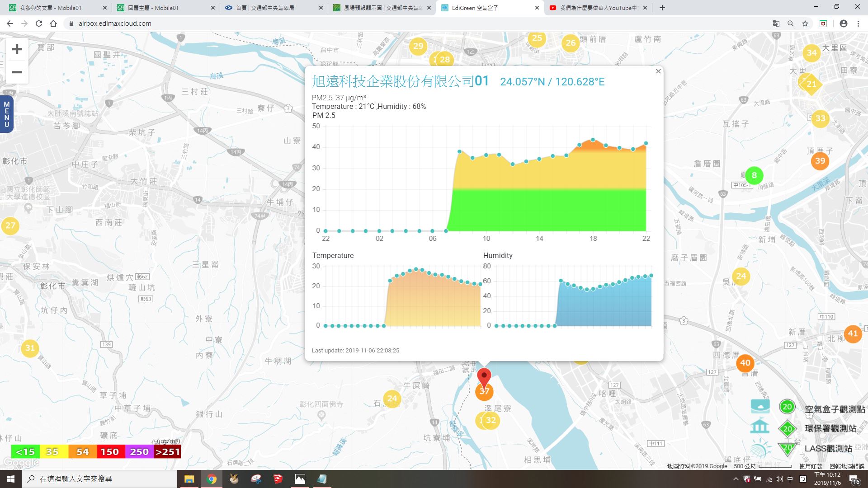Image resolution: width=868 pixels, height=488 pixels.
Task: Click the purple 250 PM2.5 legend swatch
Action: (139, 451)
